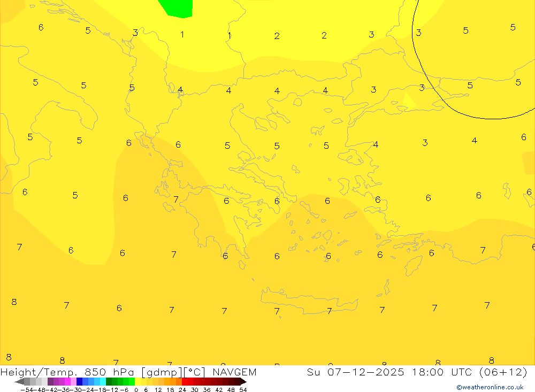
Task: Click the '0' label under the color scale
Action: 136,390
